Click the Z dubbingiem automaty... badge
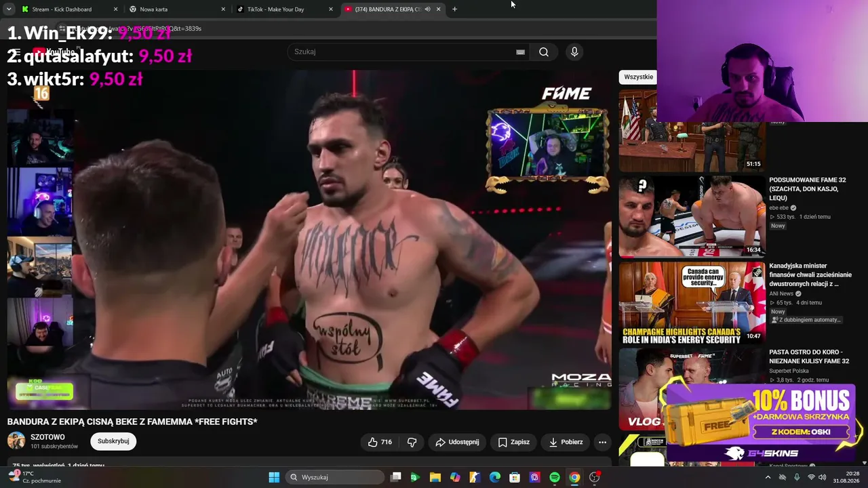The height and width of the screenshot is (488, 868). pos(806,320)
